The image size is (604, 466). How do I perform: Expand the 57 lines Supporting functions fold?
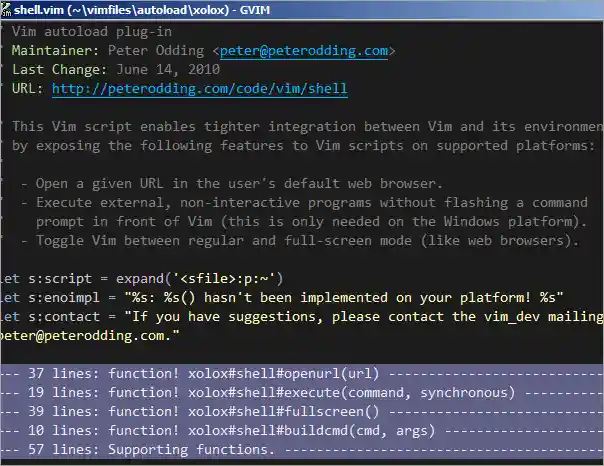pos(302,449)
